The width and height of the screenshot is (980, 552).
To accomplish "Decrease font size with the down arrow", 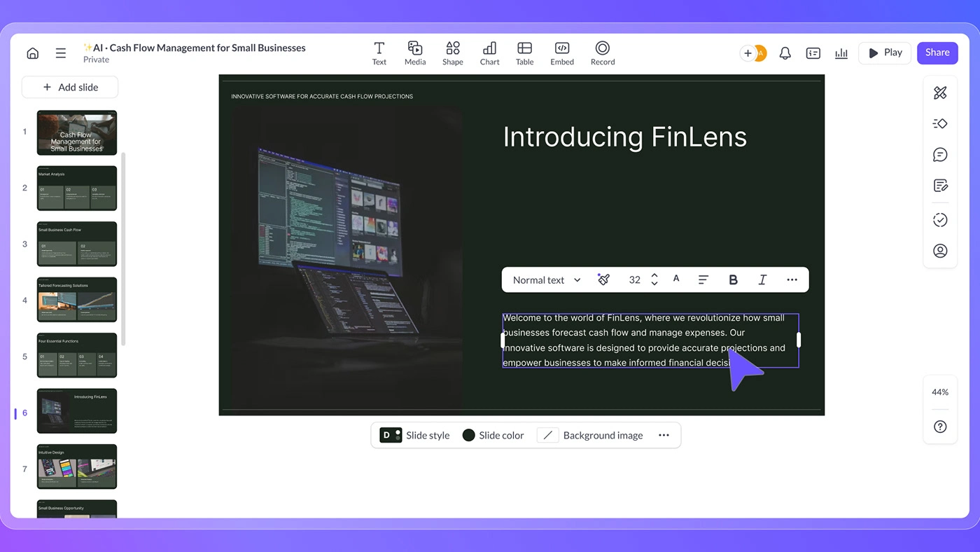I will tap(654, 284).
